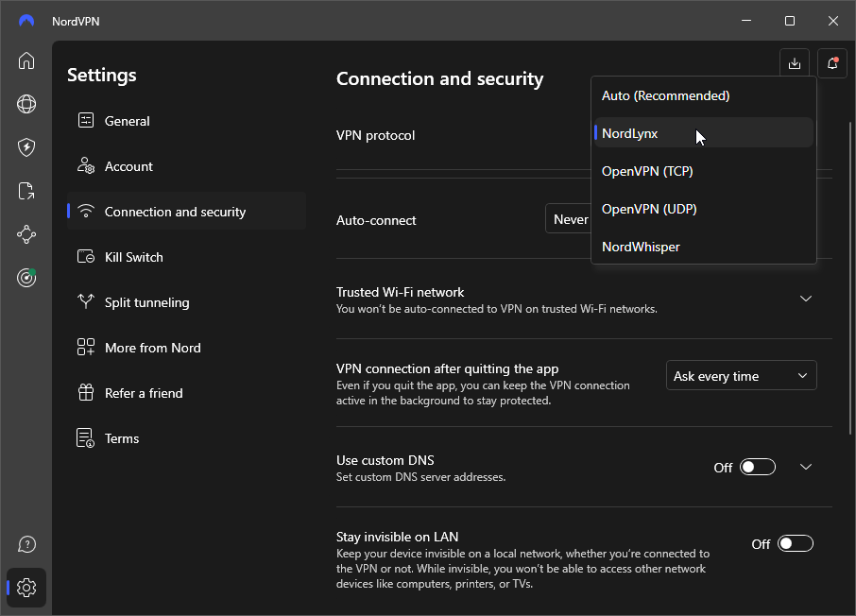
Task: Close the NordVPN window
Action: pyautogui.click(x=832, y=21)
